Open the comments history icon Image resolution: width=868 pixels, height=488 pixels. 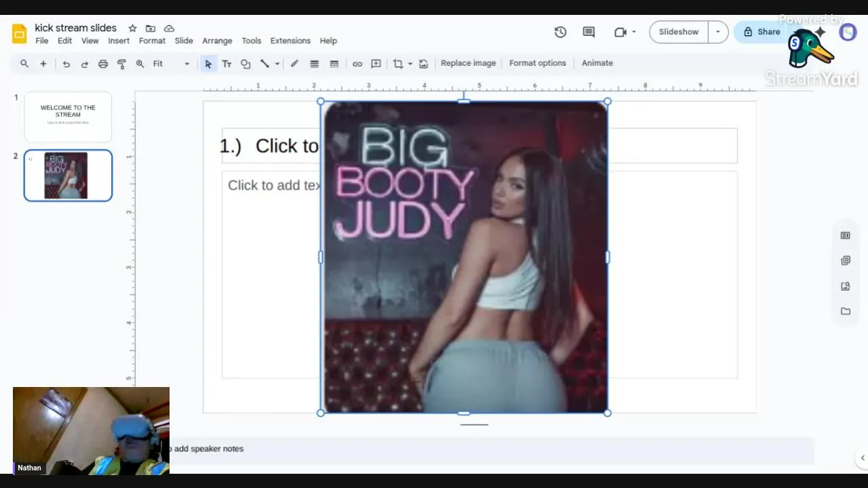[x=589, y=32]
